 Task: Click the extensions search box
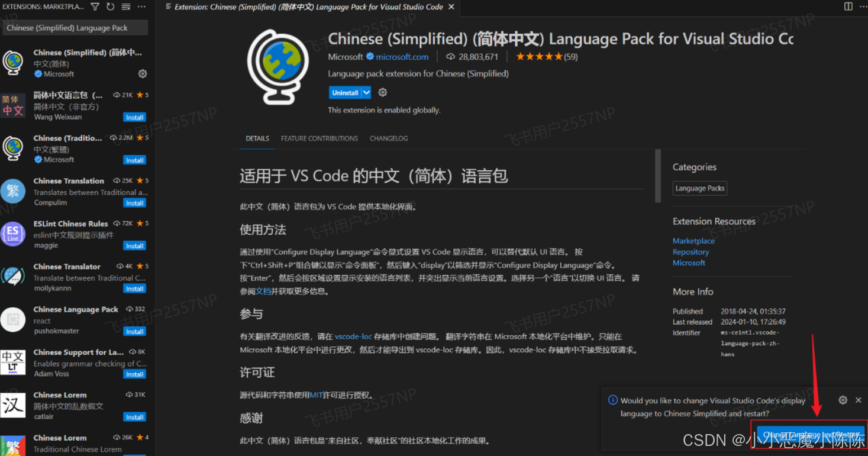tap(75, 28)
